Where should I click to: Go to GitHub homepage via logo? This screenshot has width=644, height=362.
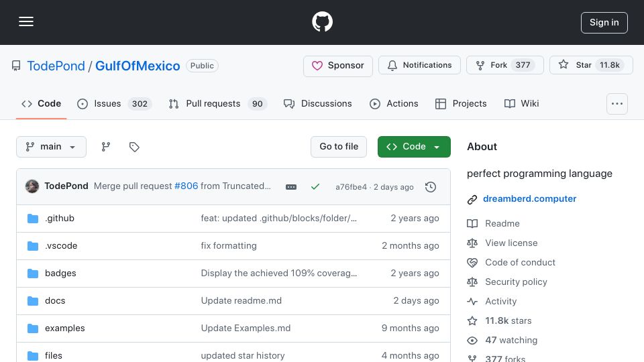(x=322, y=21)
